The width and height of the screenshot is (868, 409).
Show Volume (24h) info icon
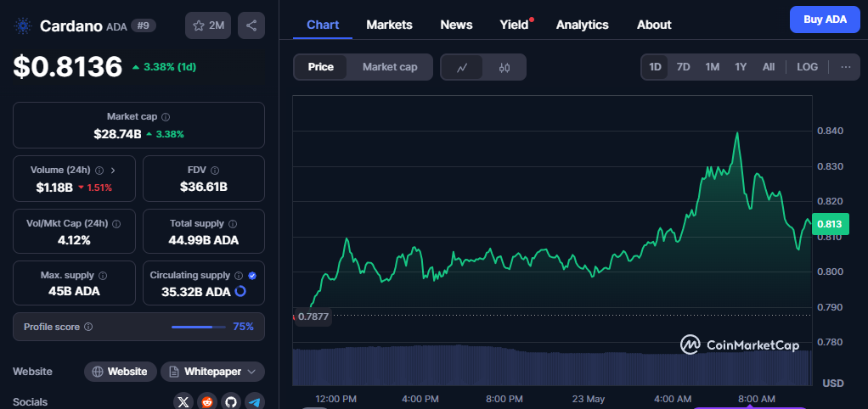click(x=99, y=171)
